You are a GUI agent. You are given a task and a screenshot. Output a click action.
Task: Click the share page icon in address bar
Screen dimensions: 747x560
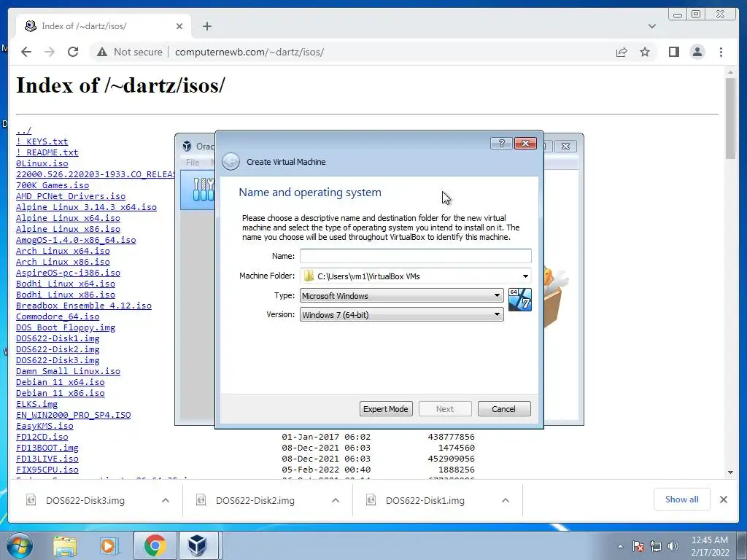(622, 52)
